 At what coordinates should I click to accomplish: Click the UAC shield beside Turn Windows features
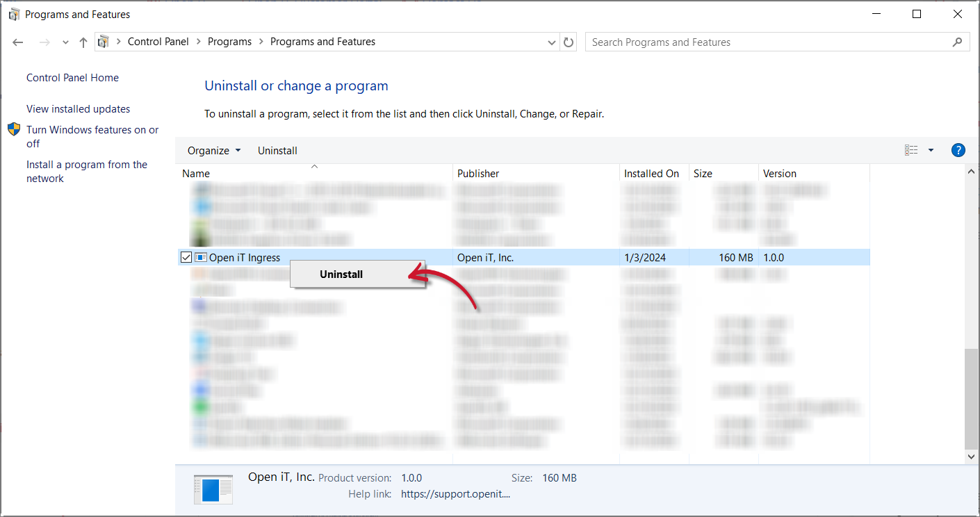(13, 129)
